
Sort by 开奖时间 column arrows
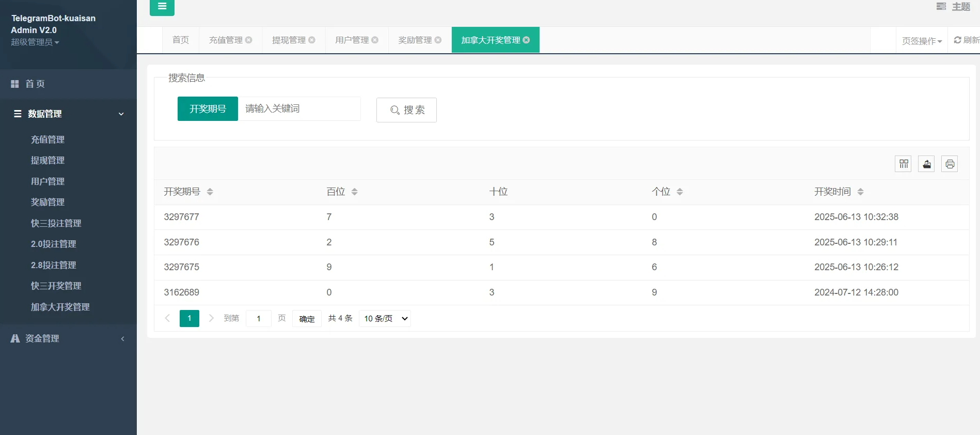point(860,192)
